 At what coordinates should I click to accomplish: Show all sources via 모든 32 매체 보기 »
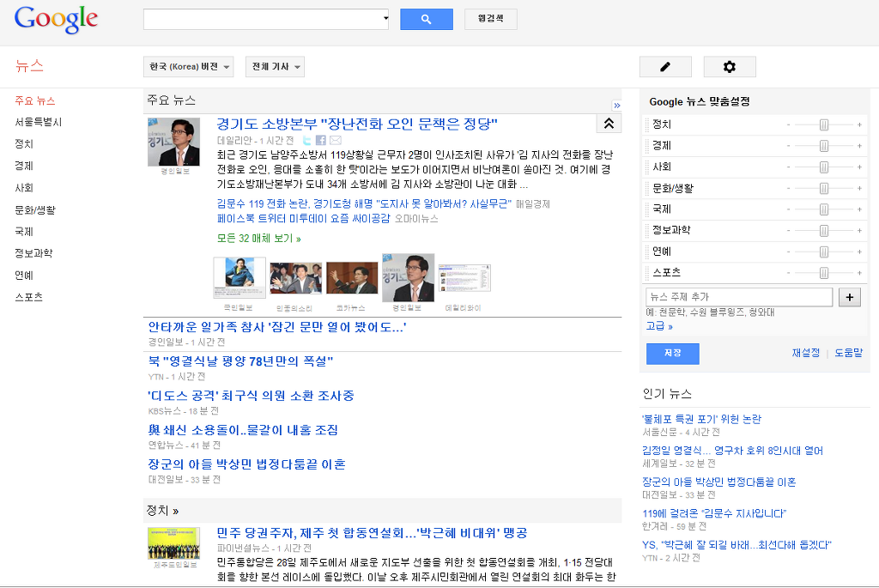[x=259, y=239]
